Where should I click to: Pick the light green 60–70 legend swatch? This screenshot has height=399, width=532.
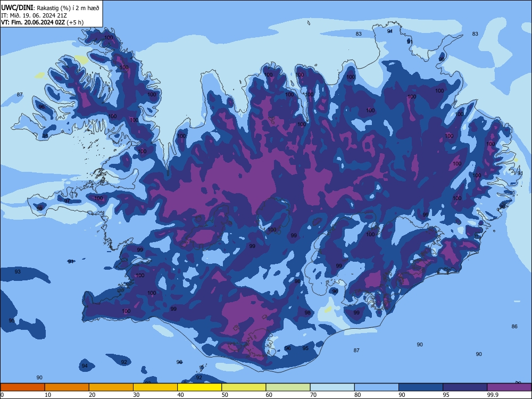coord(288,387)
